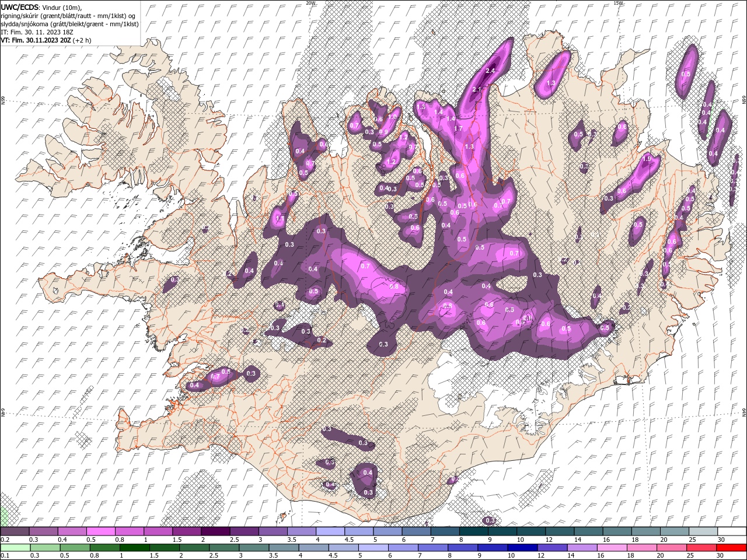Pick the darkest purple 2–2.5 upper legend swatch

point(215,531)
